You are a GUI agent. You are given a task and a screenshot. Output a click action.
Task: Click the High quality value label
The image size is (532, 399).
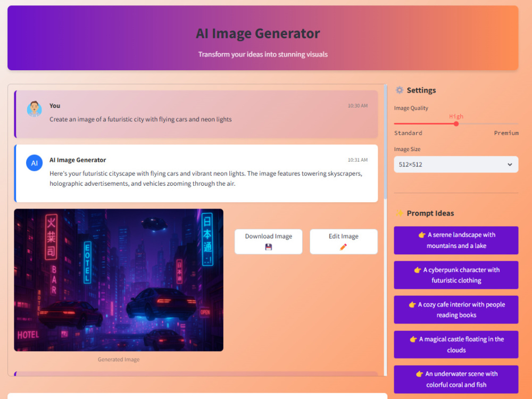tap(456, 117)
